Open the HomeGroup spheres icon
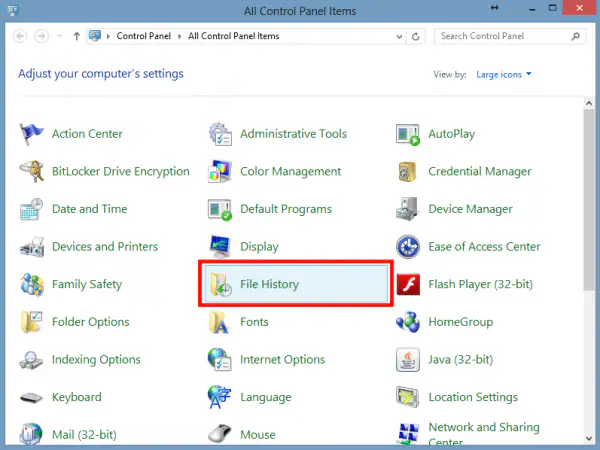 click(x=408, y=322)
